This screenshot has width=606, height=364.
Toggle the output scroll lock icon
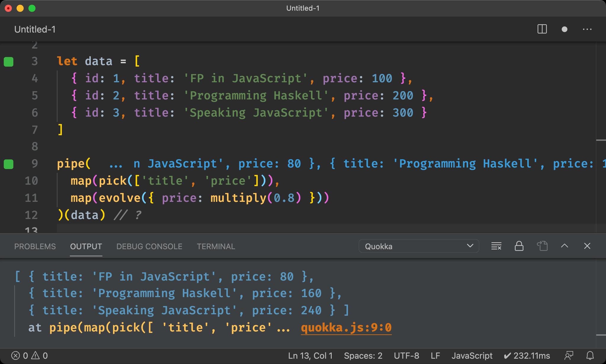pyautogui.click(x=519, y=246)
